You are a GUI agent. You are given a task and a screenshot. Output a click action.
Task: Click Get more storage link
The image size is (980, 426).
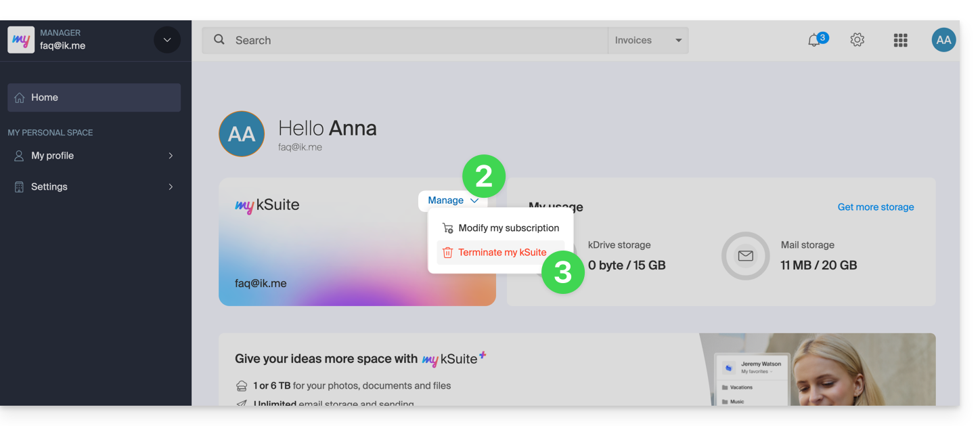click(x=875, y=207)
